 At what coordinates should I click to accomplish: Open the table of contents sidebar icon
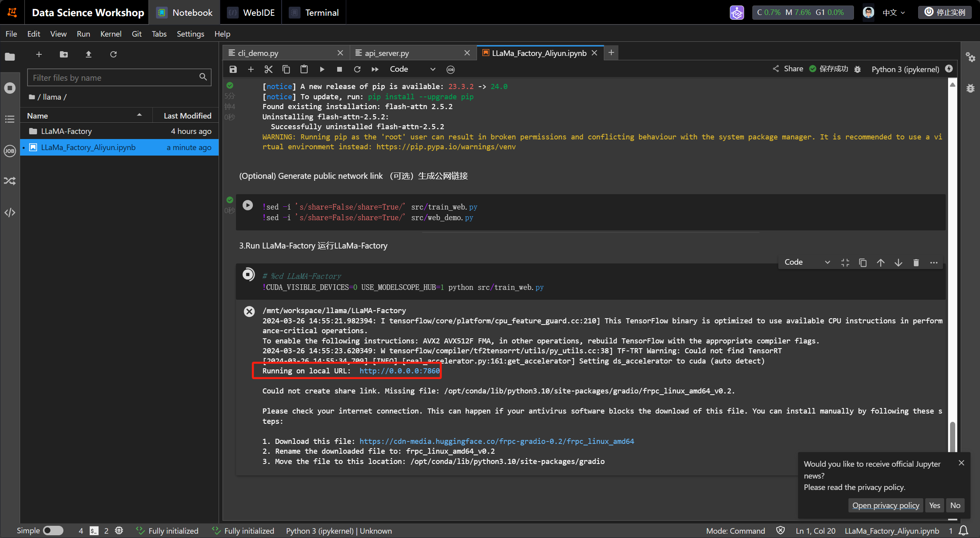(10, 119)
